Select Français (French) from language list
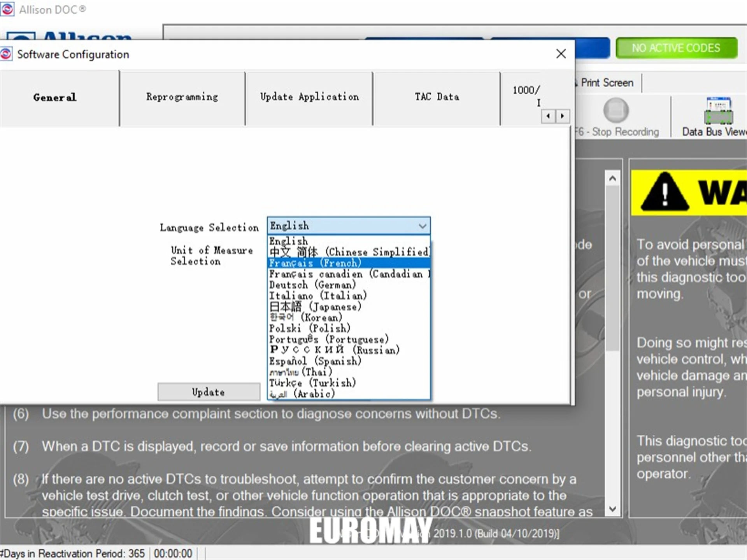The height and width of the screenshot is (560, 747). (315, 263)
